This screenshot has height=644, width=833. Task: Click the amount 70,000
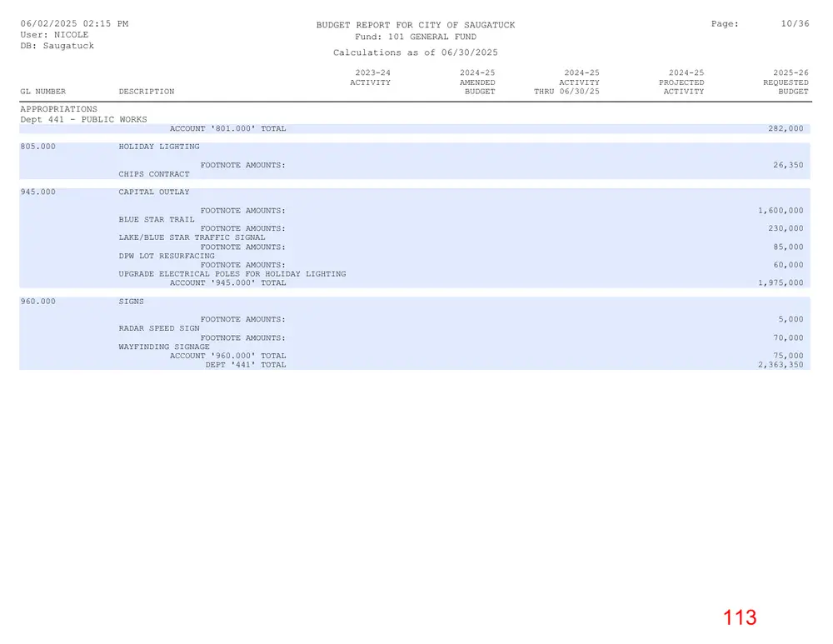coord(788,338)
